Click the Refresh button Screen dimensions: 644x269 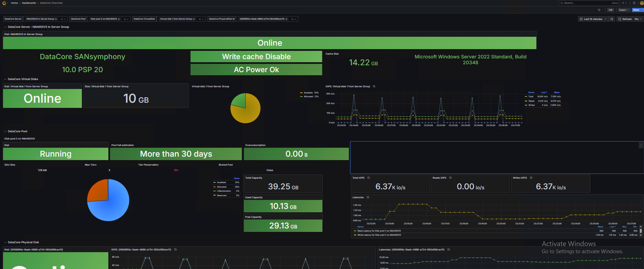(625, 19)
